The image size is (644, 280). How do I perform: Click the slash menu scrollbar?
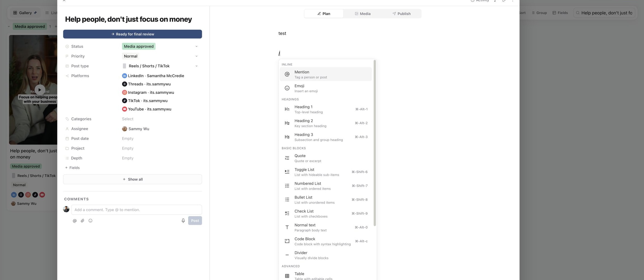tap(375, 143)
